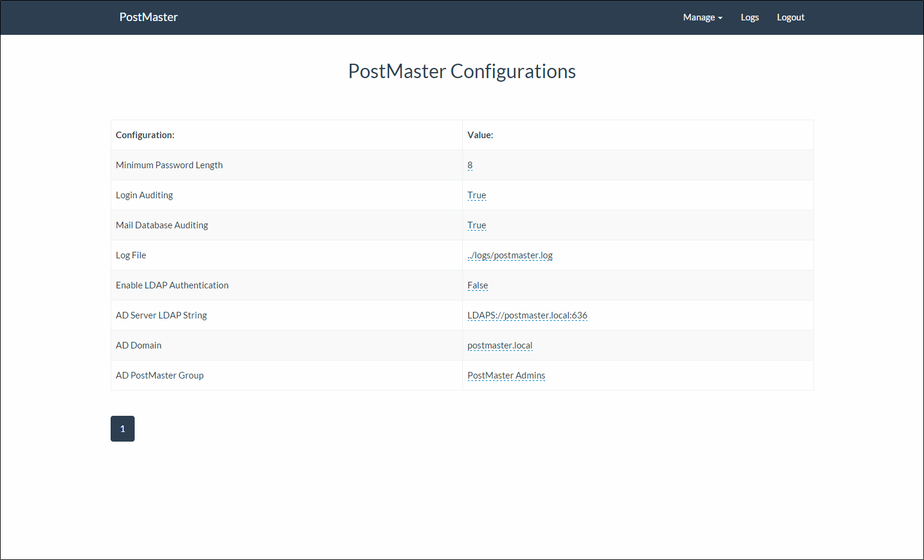This screenshot has width=924, height=560.
Task: Edit the ../logs/postmaster.log file path value
Action: tap(509, 255)
